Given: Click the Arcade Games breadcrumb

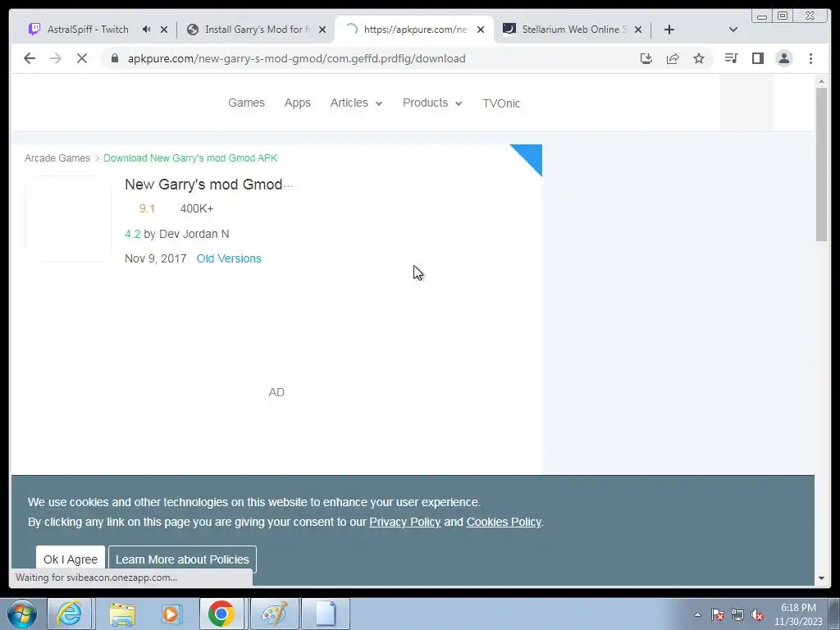Looking at the screenshot, I should (57, 158).
